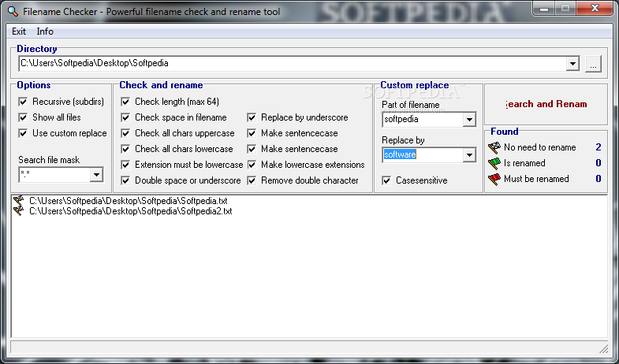Toggle Remove double character checkbox
This screenshot has height=364, width=619.
point(252,180)
